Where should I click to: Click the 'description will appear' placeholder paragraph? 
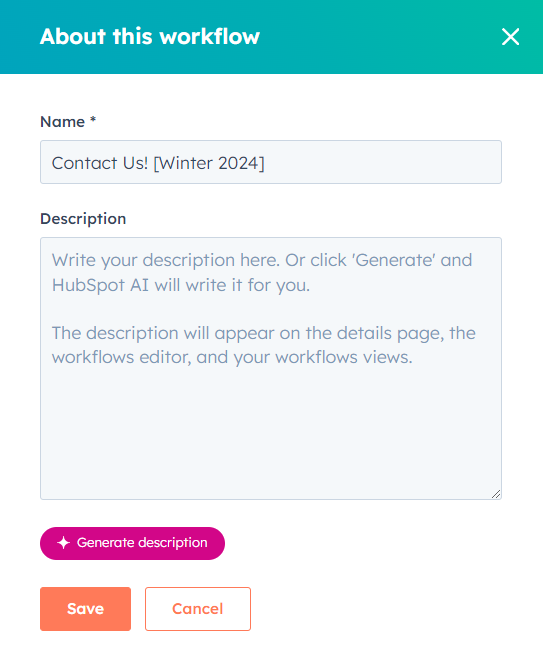click(x=264, y=345)
